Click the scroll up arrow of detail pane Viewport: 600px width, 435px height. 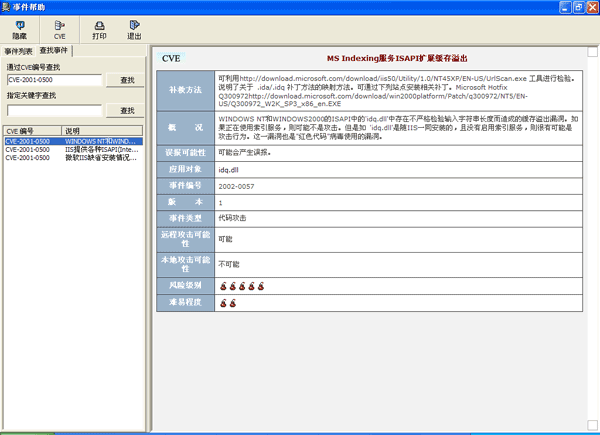[592, 52]
